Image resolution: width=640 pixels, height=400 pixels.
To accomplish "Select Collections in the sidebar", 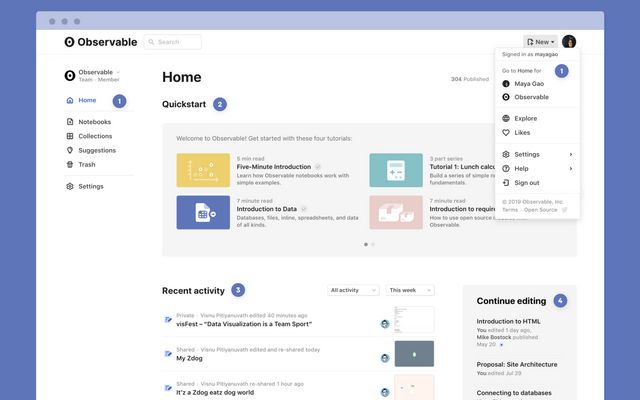I will [x=95, y=136].
